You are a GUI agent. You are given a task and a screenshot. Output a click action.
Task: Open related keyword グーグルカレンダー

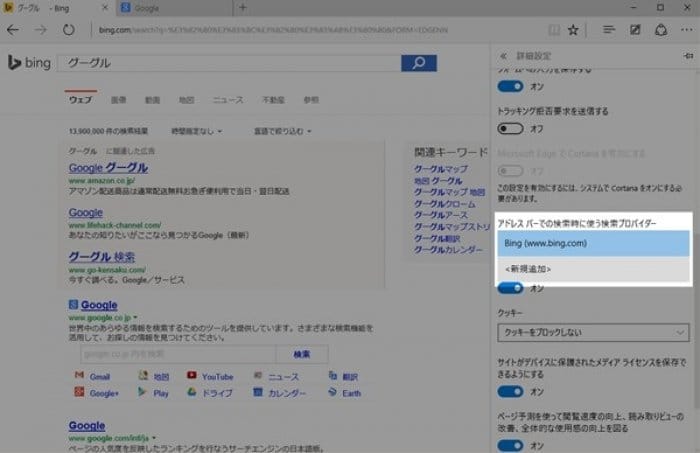click(448, 250)
